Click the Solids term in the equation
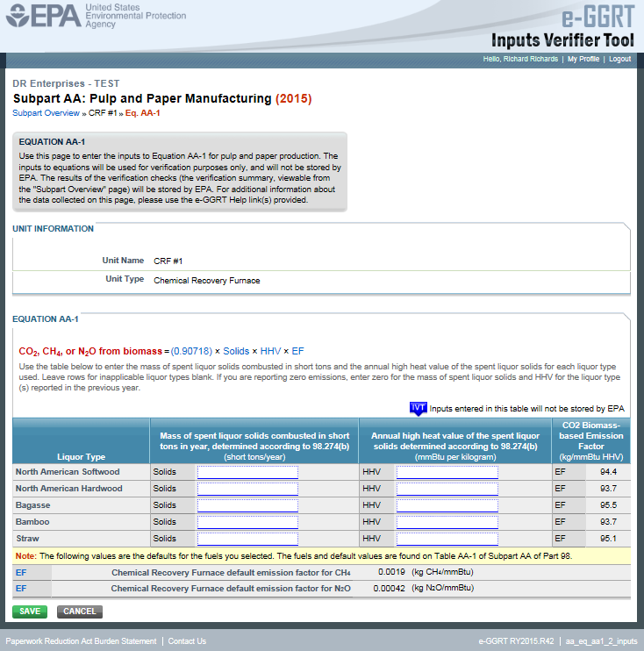This screenshot has width=644, height=651. pos(236,351)
